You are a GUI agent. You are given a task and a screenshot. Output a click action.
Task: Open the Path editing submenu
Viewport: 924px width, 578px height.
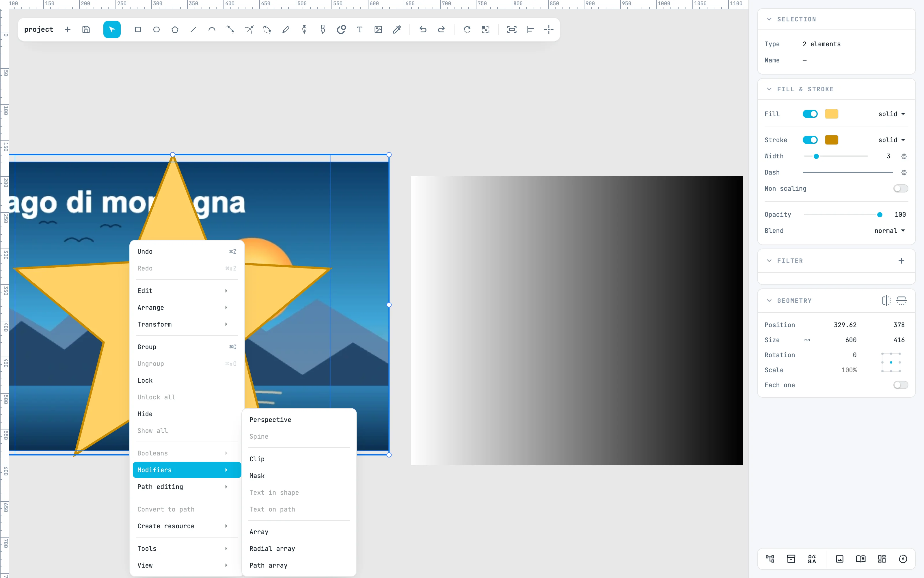pos(187,487)
